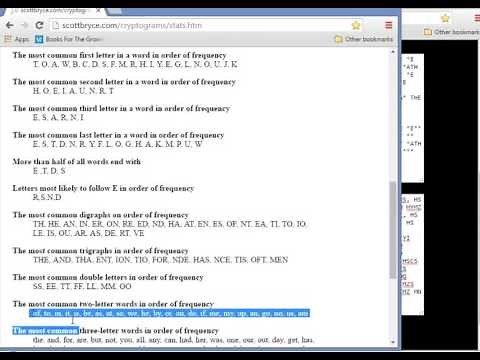Click heading 'The most common double letters'
The image size is (480, 360).
(108, 277)
